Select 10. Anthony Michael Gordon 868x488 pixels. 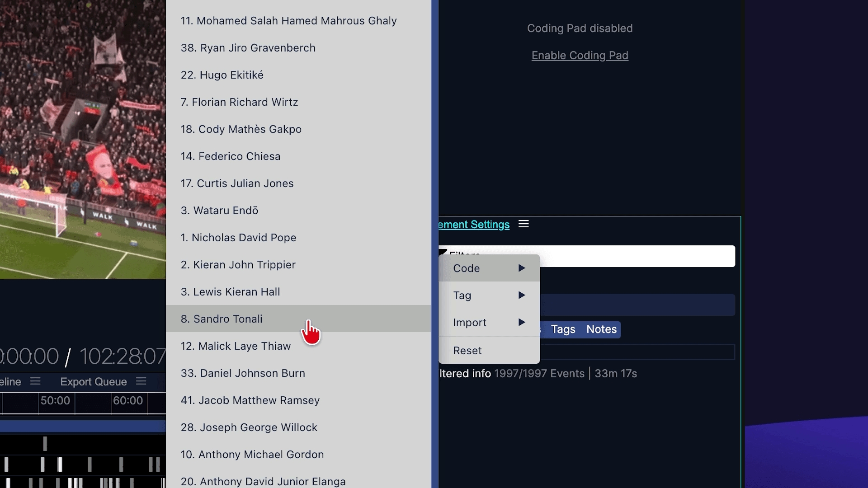[x=252, y=455]
